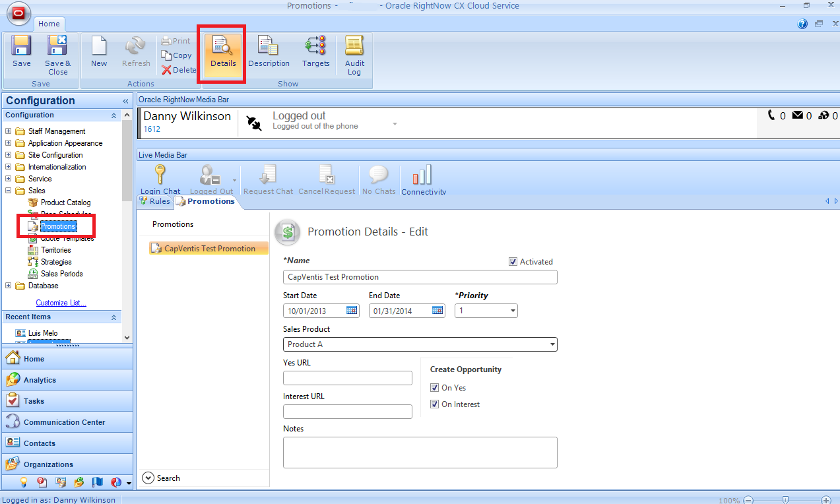840x504 pixels.
Task: Expand the Staff Management folder
Action: (x=9, y=131)
